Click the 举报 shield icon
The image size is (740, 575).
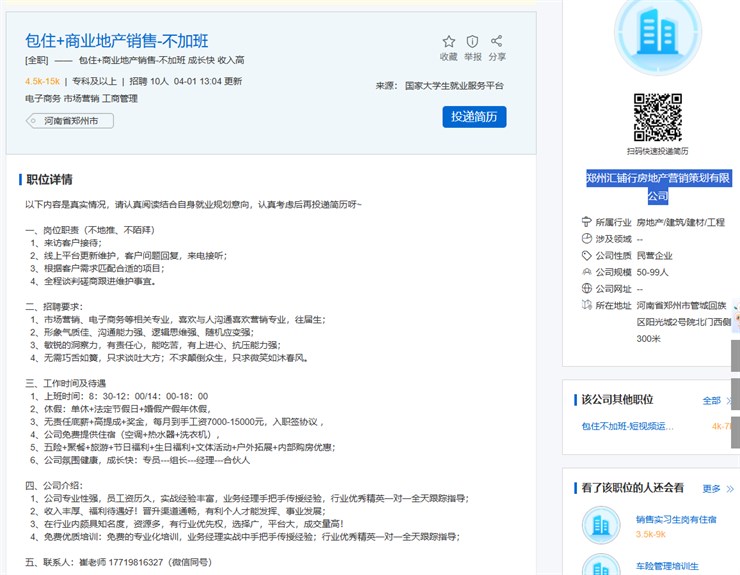(472, 42)
